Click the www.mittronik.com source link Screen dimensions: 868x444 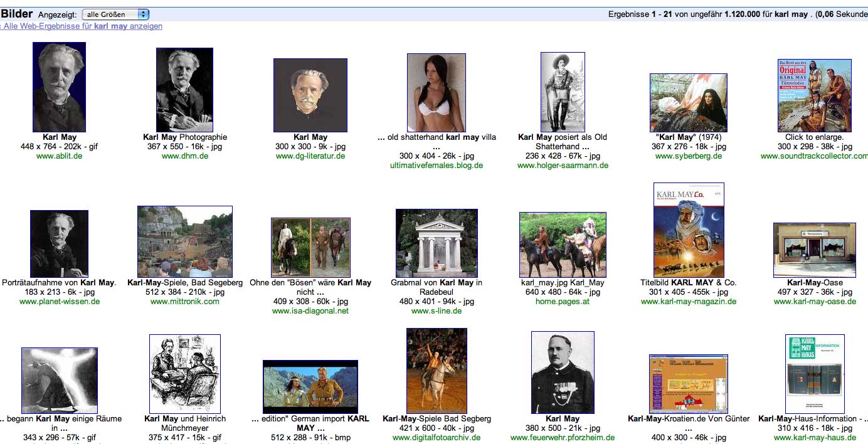185,302
